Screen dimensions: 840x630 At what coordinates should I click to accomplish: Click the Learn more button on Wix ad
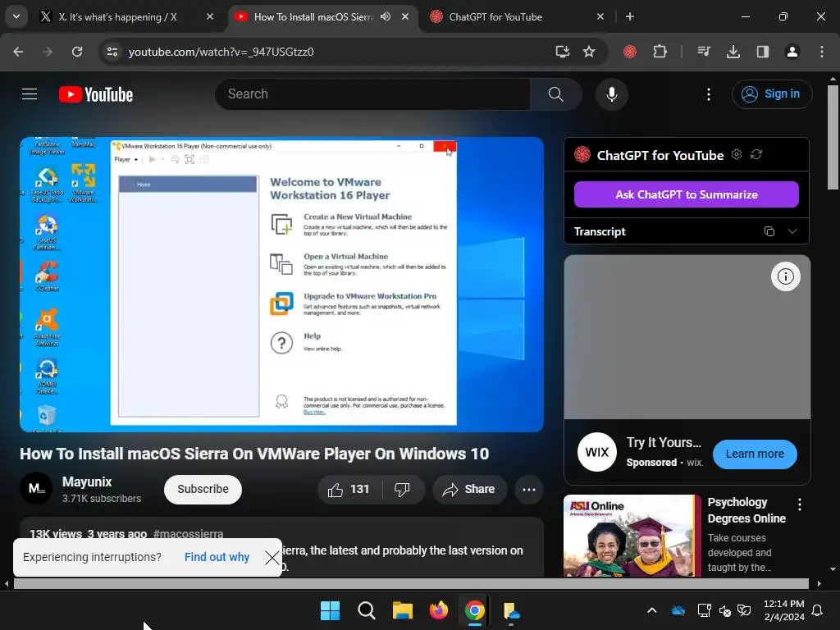pyautogui.click(x=755, y=454)
